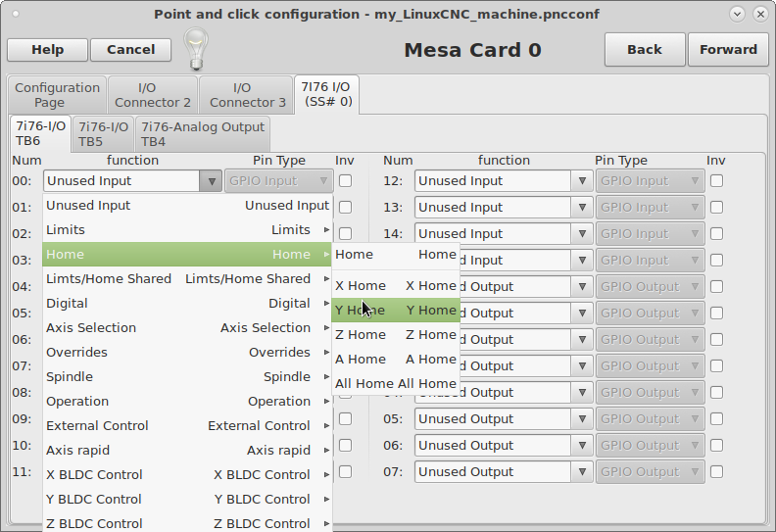Image resolution: width=776 pixels, height=532 pixels.
Task: Click the window menu dot in title bar
Action: pyautogui.click(x=16, y=14)
